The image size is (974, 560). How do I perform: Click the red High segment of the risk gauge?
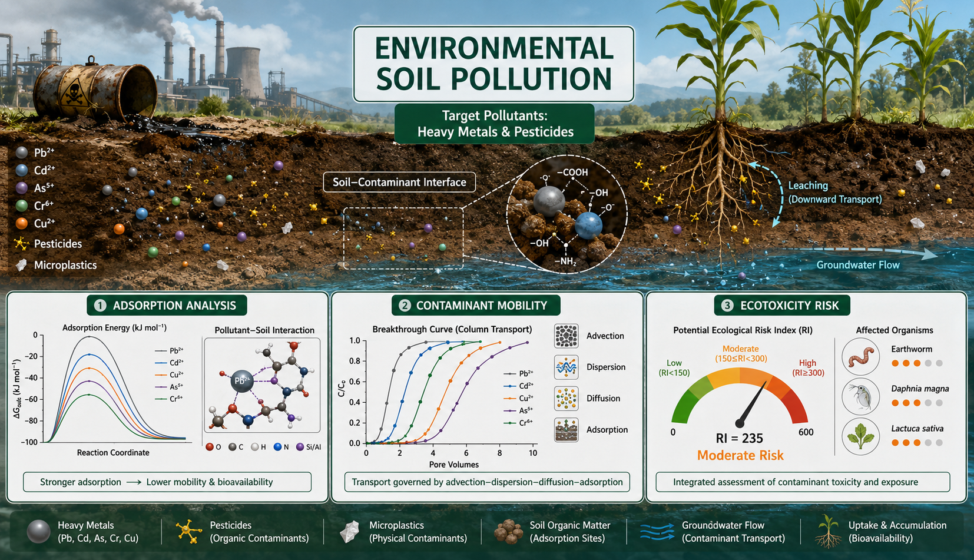[797, 406]
